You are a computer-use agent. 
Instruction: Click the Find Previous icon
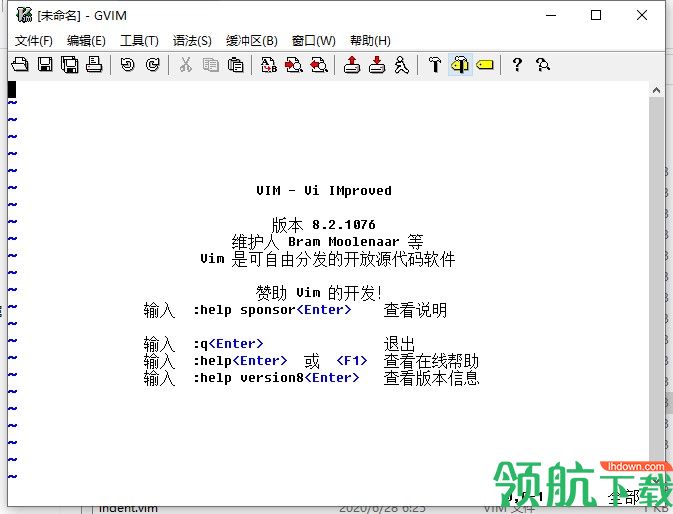tap(319, 65)
